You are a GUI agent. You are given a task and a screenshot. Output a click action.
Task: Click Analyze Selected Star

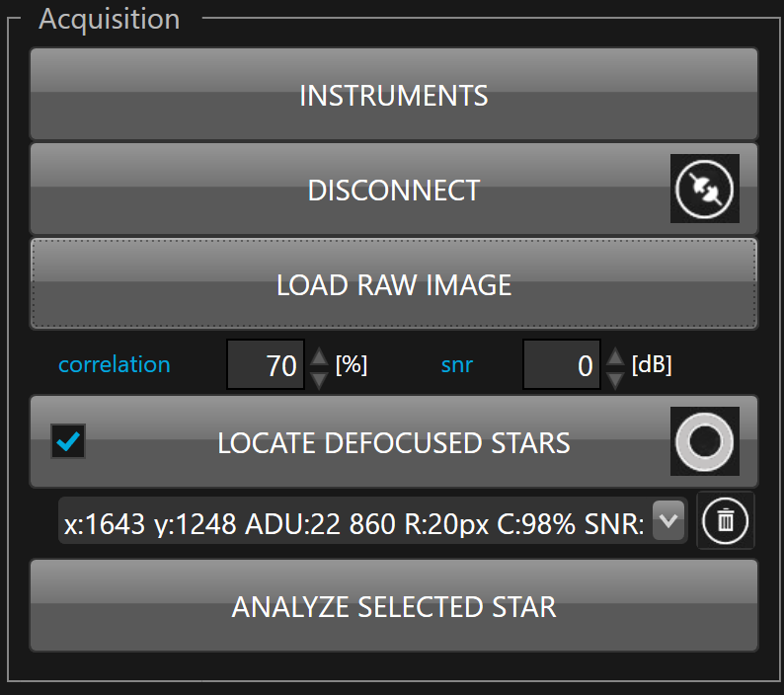393,606
